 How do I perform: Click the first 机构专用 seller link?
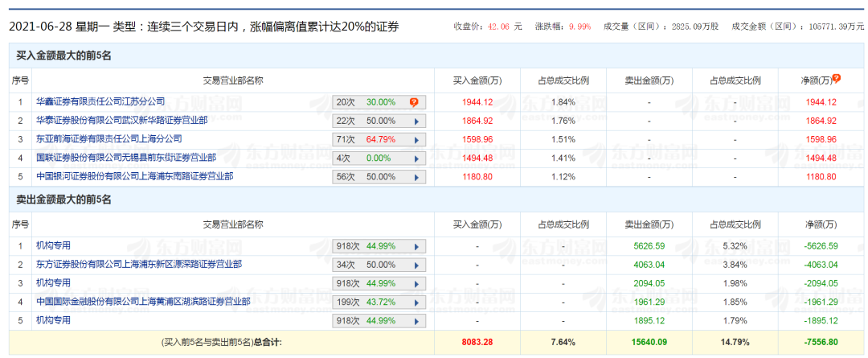pyautogui.click(x=54, y=246)
